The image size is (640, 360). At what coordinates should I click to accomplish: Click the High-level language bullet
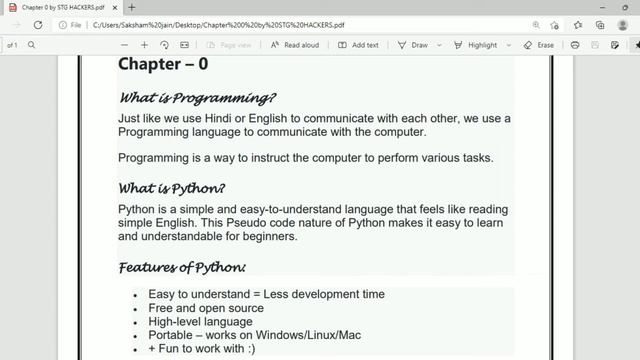[200, 322]
